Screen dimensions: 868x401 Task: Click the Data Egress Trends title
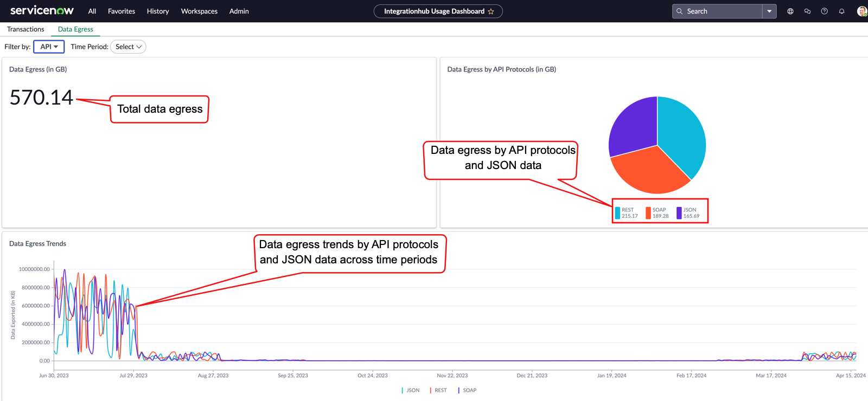click(x=37, y=244)
